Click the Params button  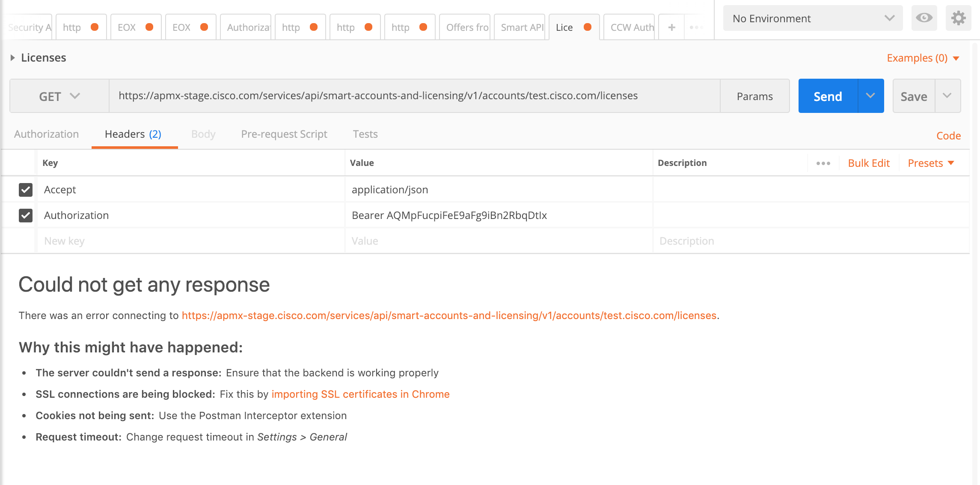[x=755, y=96]
